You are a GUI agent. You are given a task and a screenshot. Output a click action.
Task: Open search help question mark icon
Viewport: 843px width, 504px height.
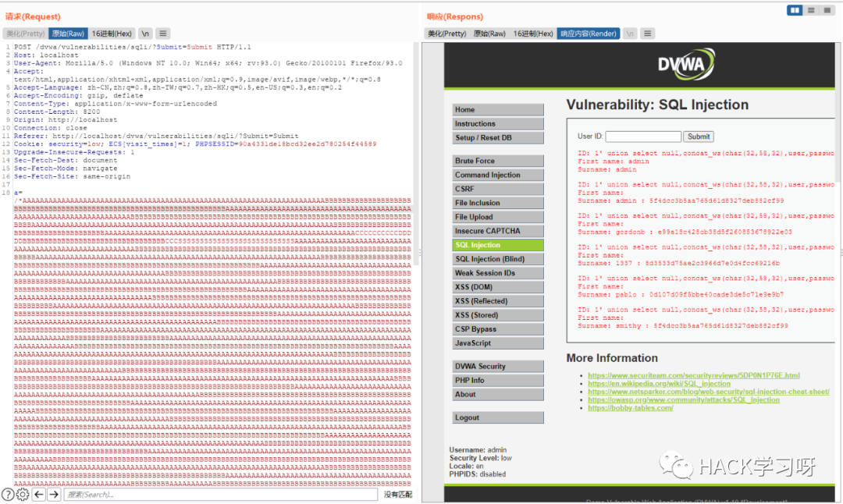[x=8, y=495]
